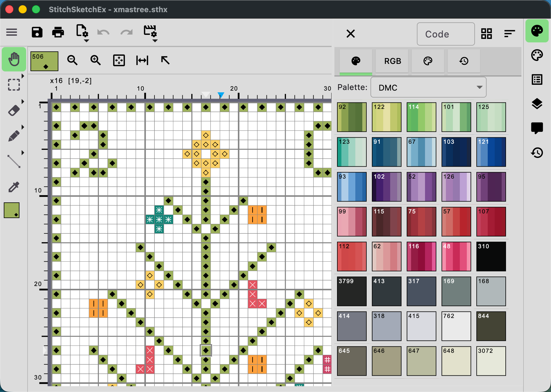This screenshot has height=392, width=551.
Task: Select DMC color group 99
Action: pos(352,222)
